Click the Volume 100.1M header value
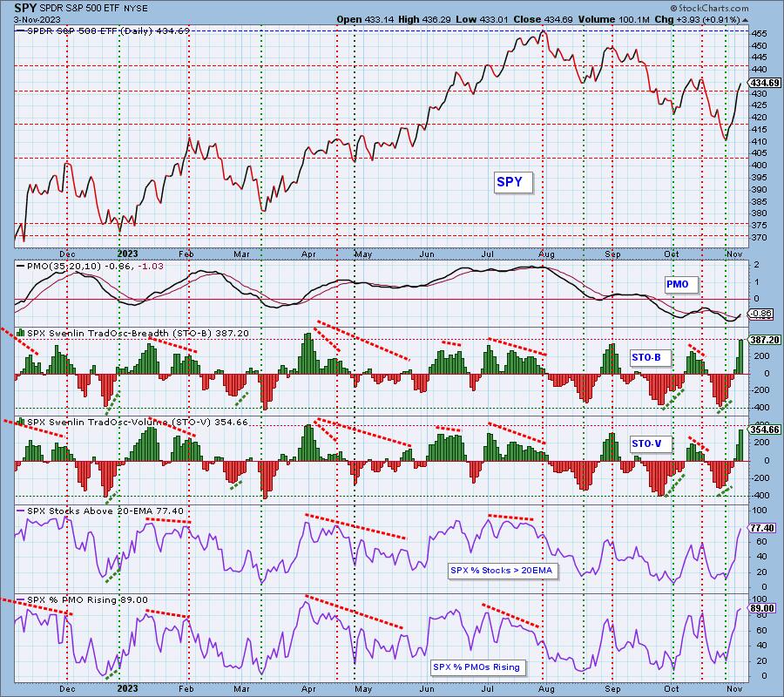 [x=614, y=19]
